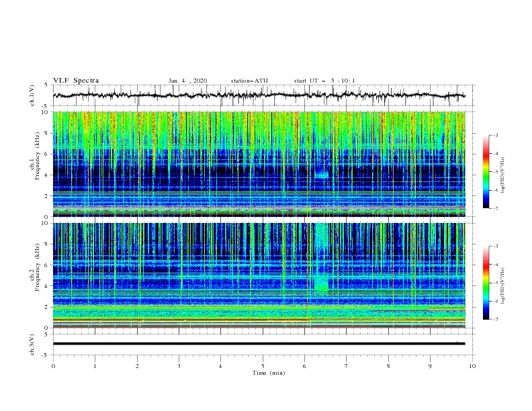Select the "start UT = 5:10:1" text
Image resolution: width=532 pixels, height=411 pixels.
click(x=324, y=81)
